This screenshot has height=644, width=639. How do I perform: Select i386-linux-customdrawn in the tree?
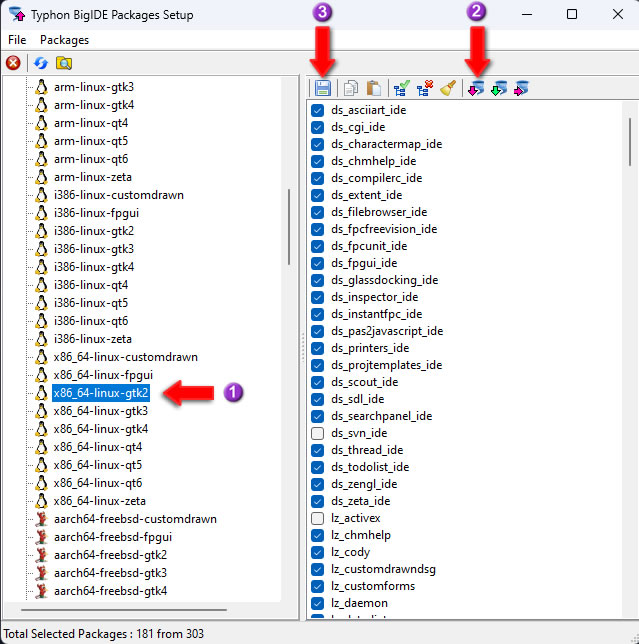[118, 195]
